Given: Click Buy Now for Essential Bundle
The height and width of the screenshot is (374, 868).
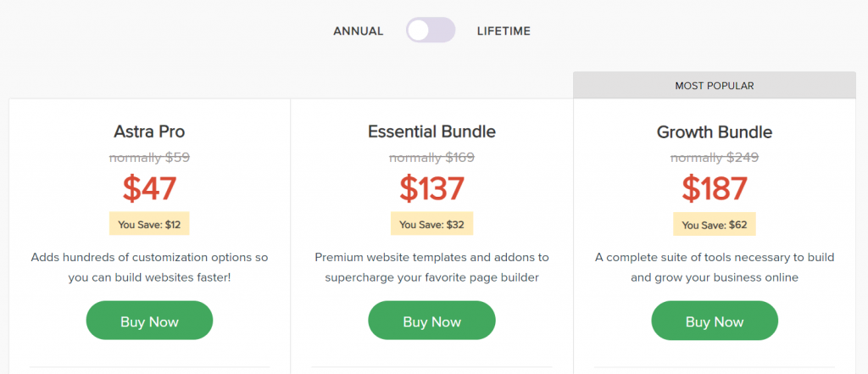Looking at the screenshot, I should click(x=431, y=321).
